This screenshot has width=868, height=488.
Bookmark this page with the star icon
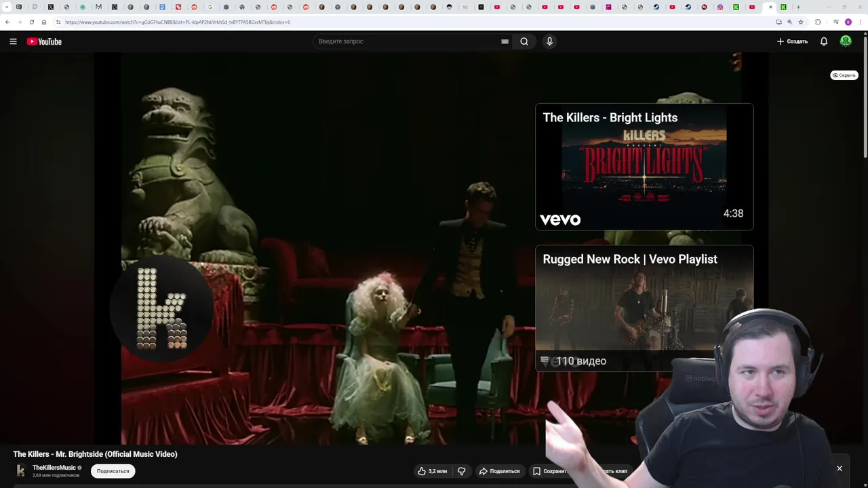coord(801,22)
